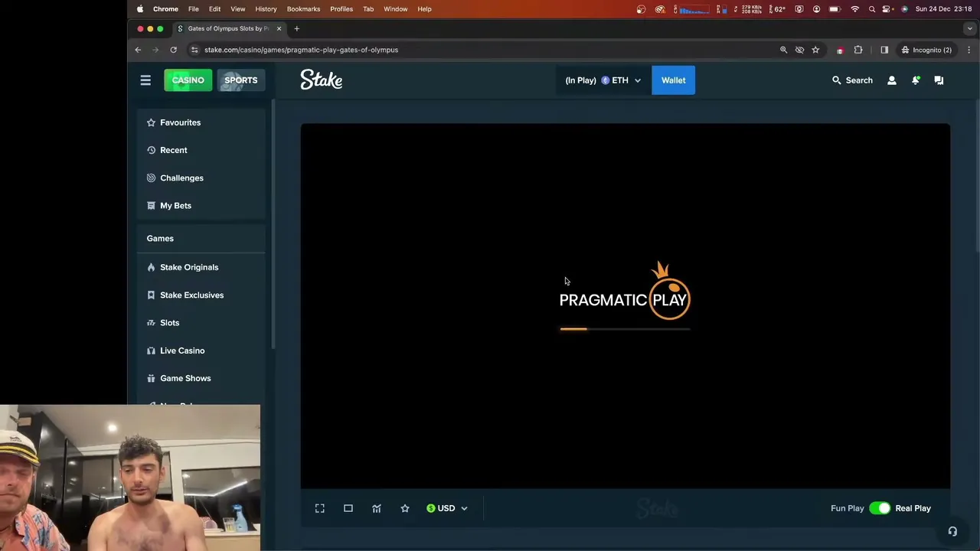Click the crossed-eye tracking protection icon
This screenshot has width=980, height=551.
coord(799,50)
